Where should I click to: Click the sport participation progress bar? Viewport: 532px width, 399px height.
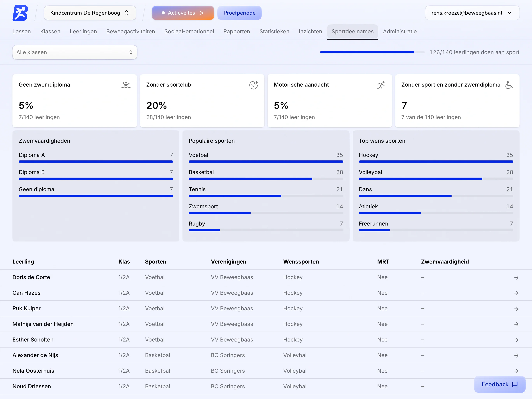tap(372, 52)
